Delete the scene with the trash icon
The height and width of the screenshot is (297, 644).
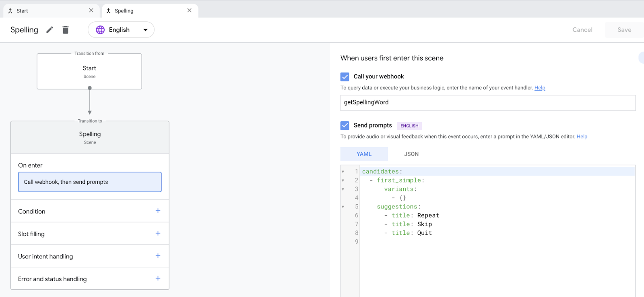tap(66, 30)
